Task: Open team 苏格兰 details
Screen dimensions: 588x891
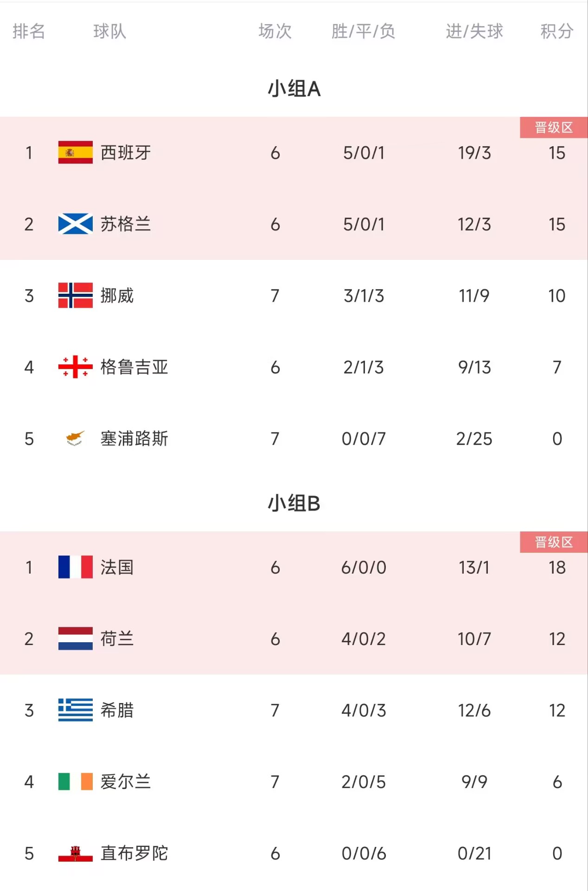Action: pyautogui.click(x=126, y=224)
